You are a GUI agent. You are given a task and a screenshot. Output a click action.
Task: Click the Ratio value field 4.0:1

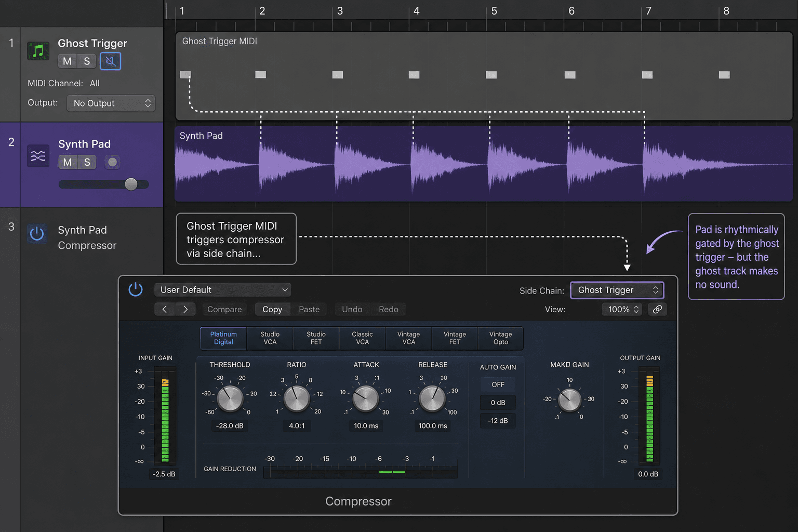click(297, 425)
